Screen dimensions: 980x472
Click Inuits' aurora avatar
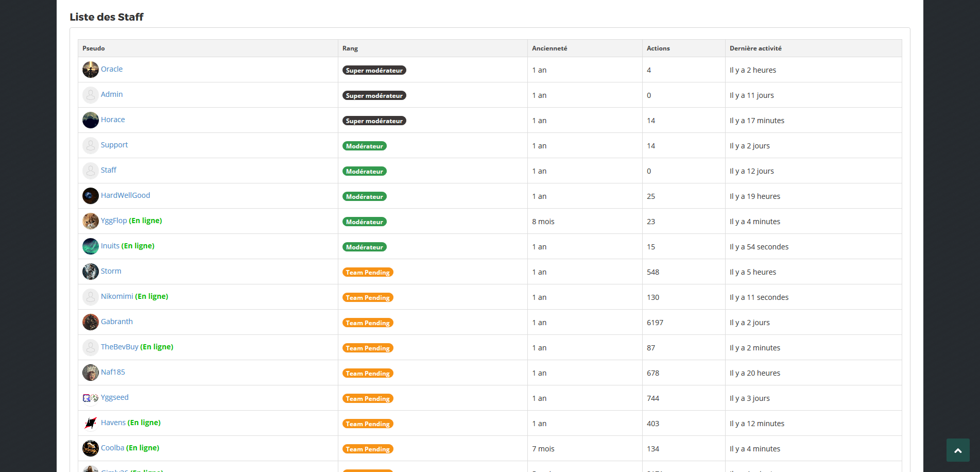coord(91,246)
